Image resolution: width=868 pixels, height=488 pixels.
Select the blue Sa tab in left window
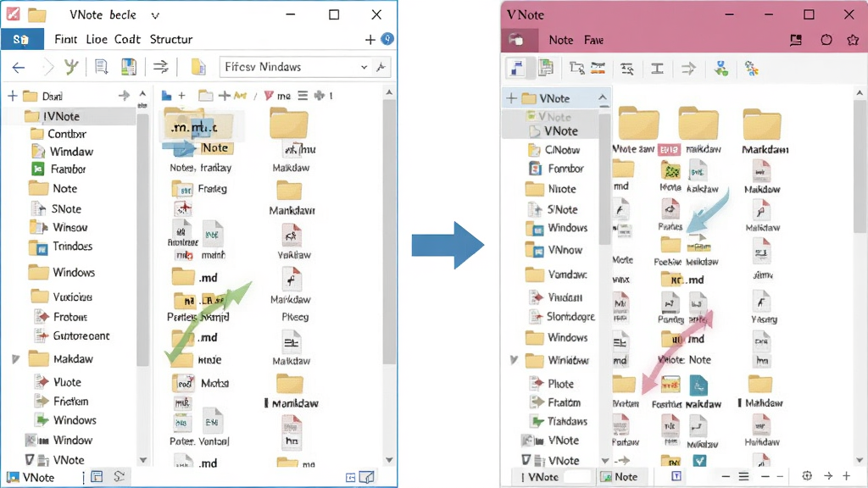tap(21, 39)
